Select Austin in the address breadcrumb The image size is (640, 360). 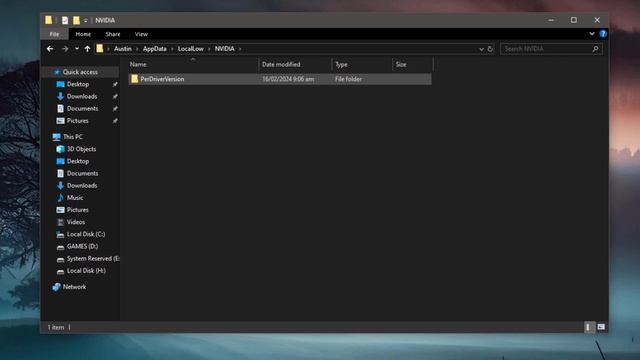tap(123, 49)
